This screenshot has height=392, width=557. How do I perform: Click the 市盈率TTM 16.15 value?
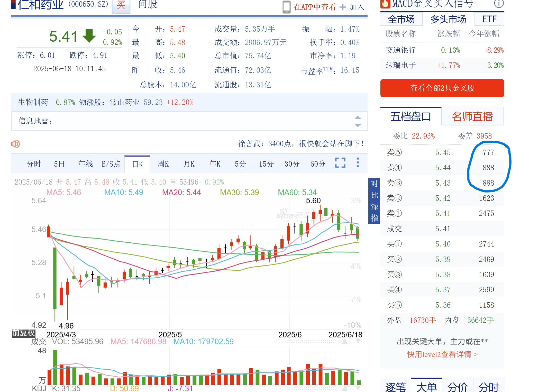click(x=350, y=70)
